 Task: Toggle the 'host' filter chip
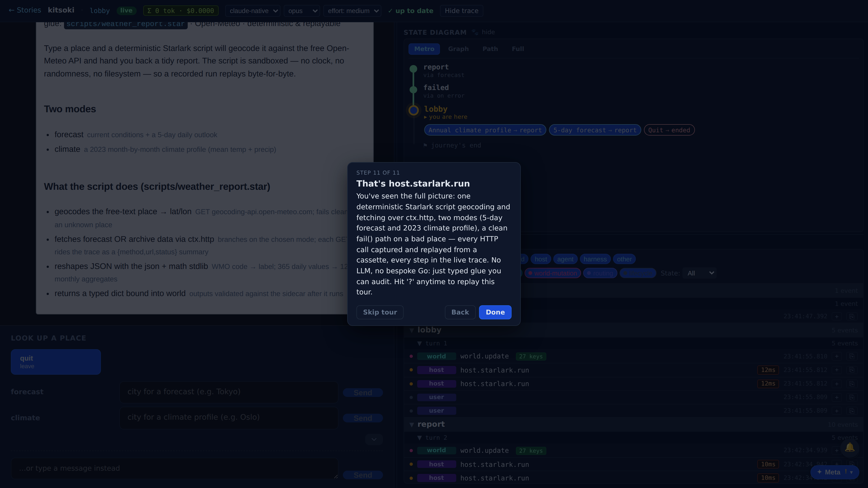pyautogui.click(x=541, y=259)
